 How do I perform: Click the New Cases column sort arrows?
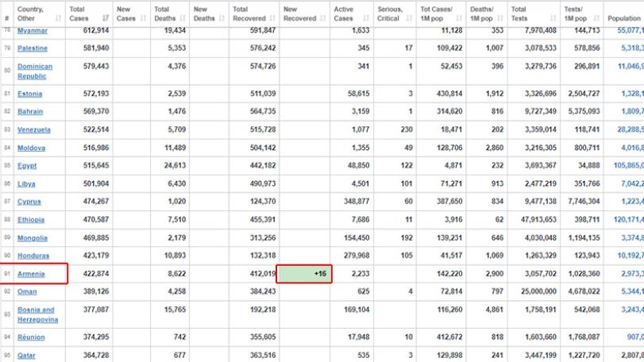[x=144, y=18]
